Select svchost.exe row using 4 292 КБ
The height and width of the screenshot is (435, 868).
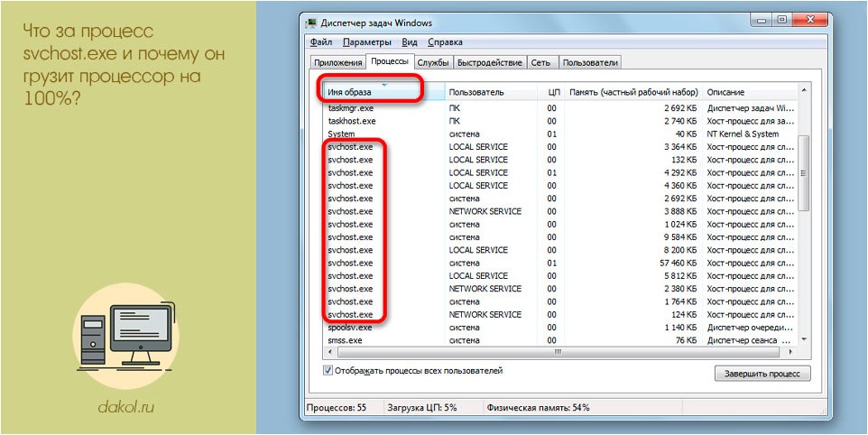tap(560, 172)
